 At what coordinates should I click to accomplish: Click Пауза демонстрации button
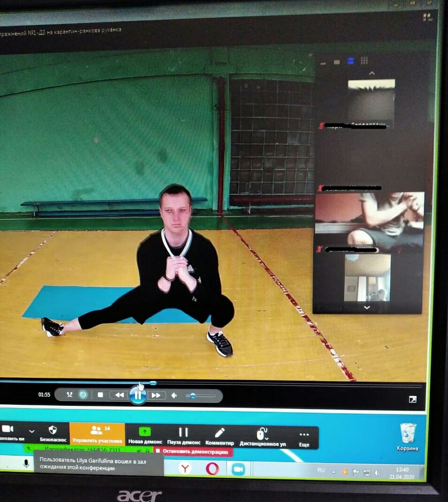point(184,435)
